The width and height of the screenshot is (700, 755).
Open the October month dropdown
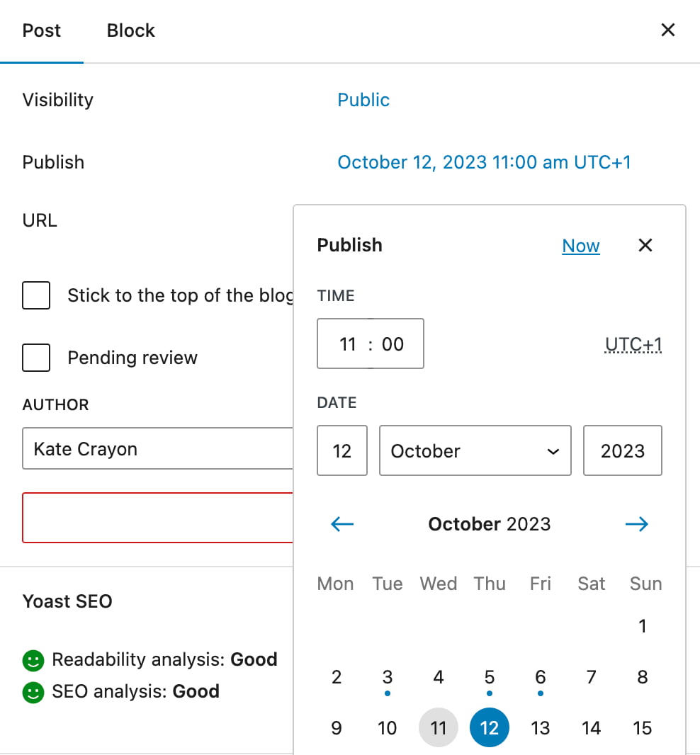(475, 450)
